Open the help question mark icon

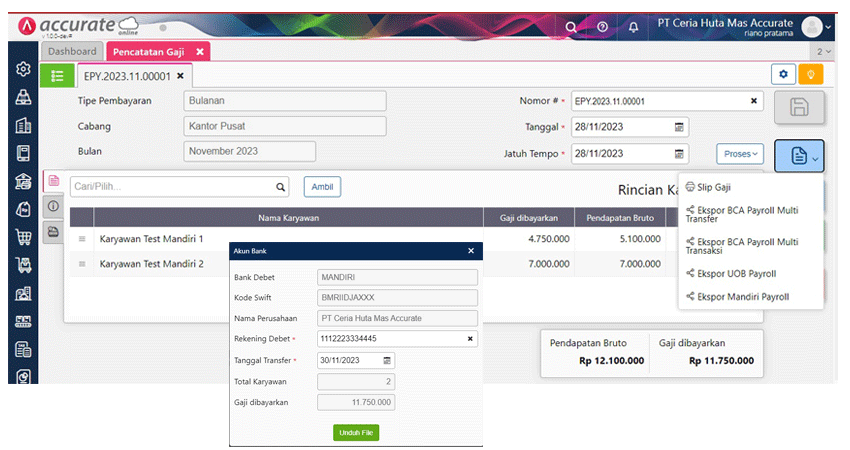pyautogui.click(x=602, y=27)
